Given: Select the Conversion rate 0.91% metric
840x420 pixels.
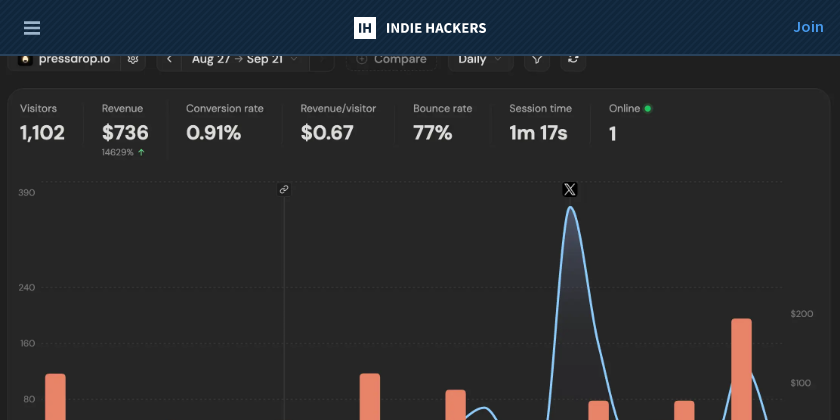Looking at the screenshot, I should [224, 124].
